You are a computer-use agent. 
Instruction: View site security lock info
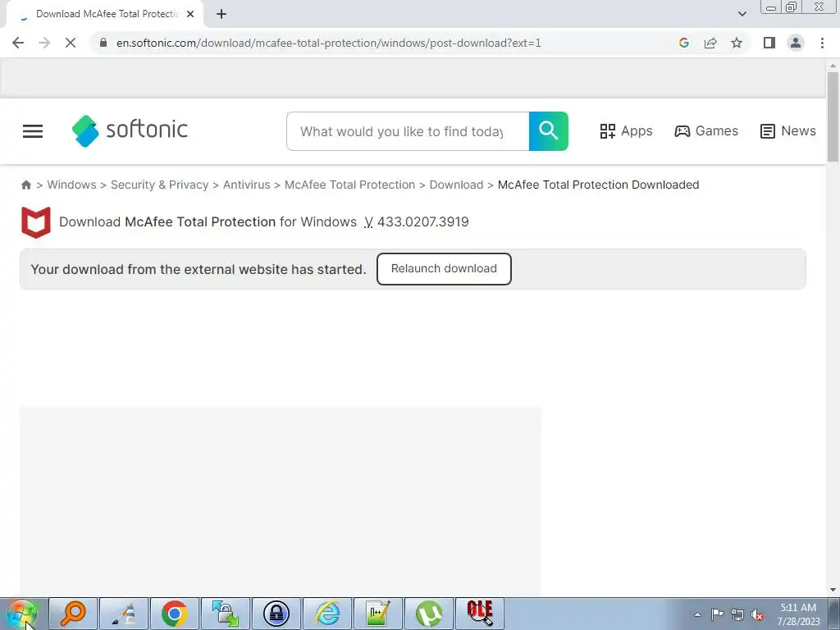pyautogui.click(x=103, y=43)
